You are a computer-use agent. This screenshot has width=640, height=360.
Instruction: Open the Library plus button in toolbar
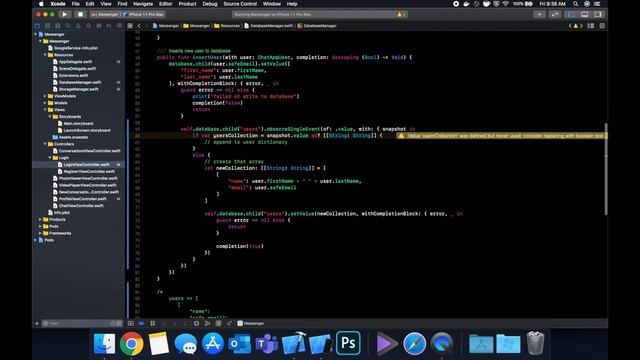(539, 14)
